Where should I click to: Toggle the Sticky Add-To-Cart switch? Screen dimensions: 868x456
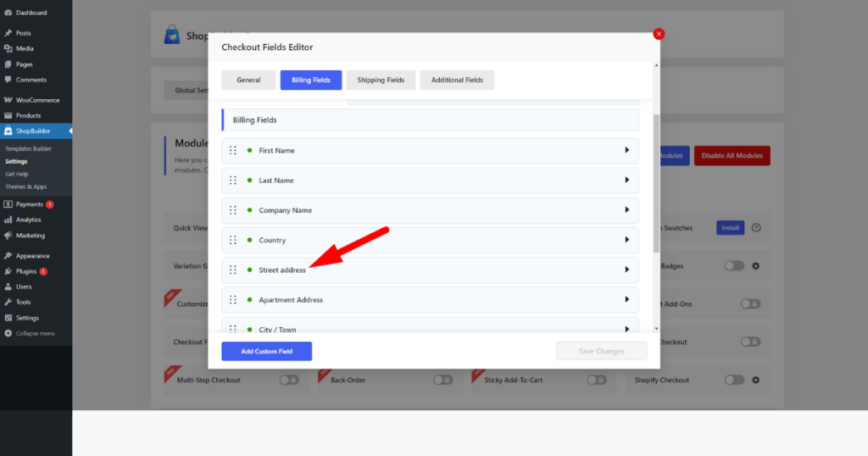point(597,381)
